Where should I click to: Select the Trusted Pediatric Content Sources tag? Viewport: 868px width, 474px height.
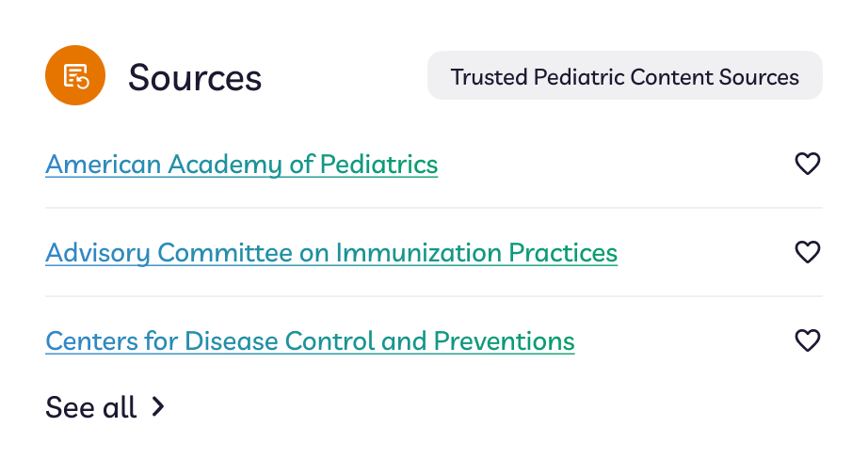(x=625, y=76)
